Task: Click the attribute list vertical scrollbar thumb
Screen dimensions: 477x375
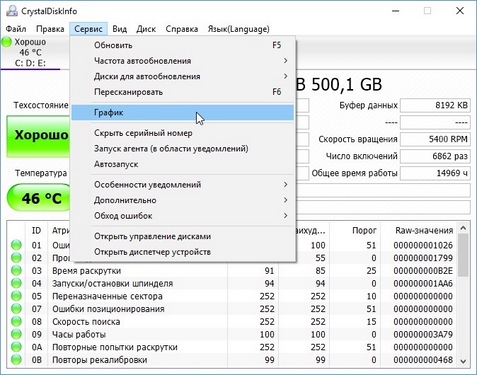Action: click(463, 255)
